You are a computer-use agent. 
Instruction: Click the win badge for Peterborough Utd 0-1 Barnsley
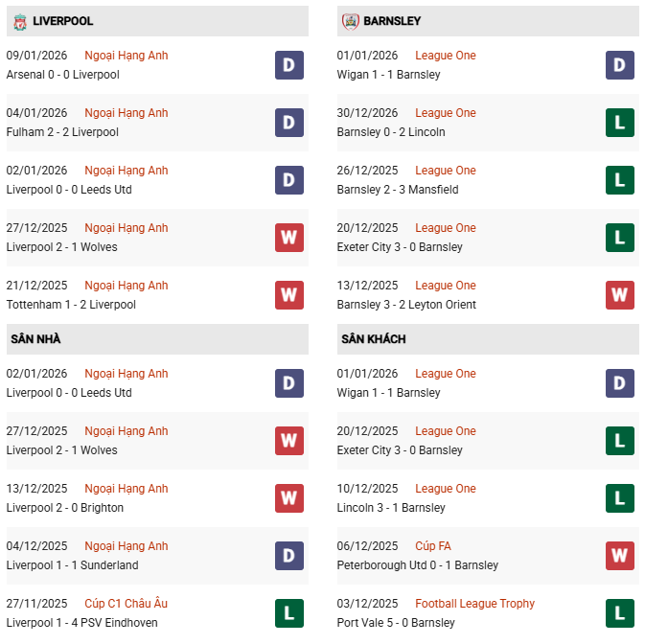[x=620, y=556]
